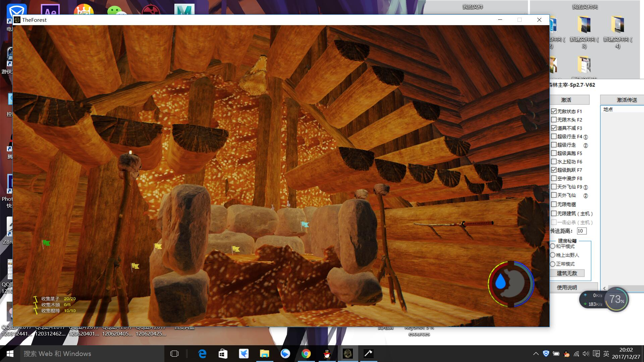
Task: Open volume speaker tray icon
Action: [x=586, y=354]
